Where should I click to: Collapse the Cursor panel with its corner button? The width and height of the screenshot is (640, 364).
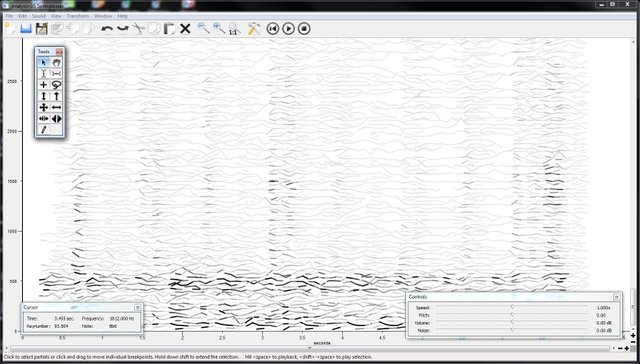pos(138,307)
